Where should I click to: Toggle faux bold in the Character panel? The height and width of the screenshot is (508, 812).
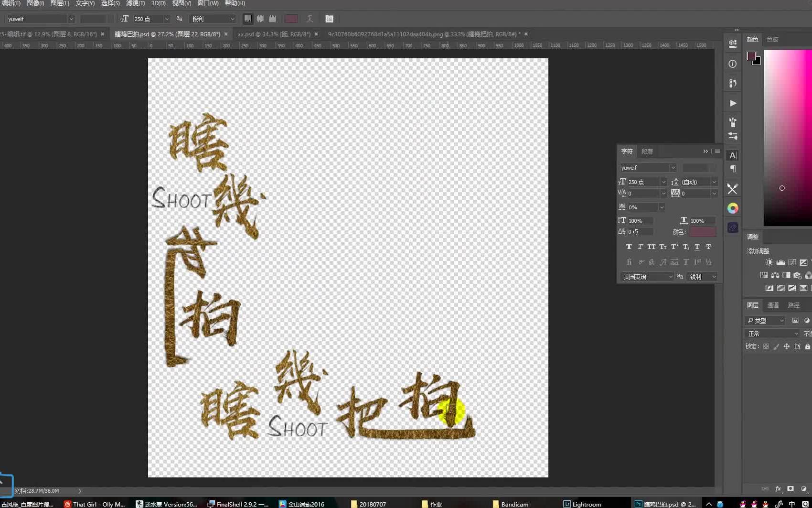tap(629, 247)
